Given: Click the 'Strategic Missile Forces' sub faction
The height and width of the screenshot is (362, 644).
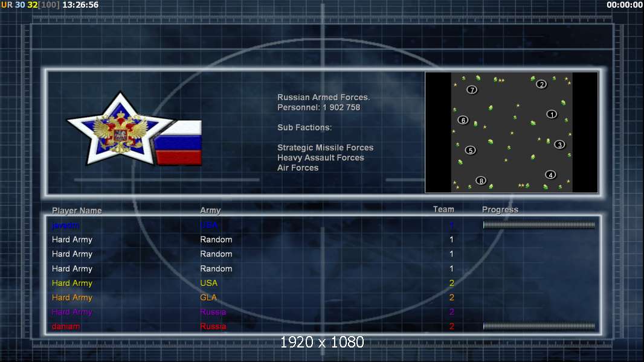Looking at the screenshot, I should pos(325,148).
